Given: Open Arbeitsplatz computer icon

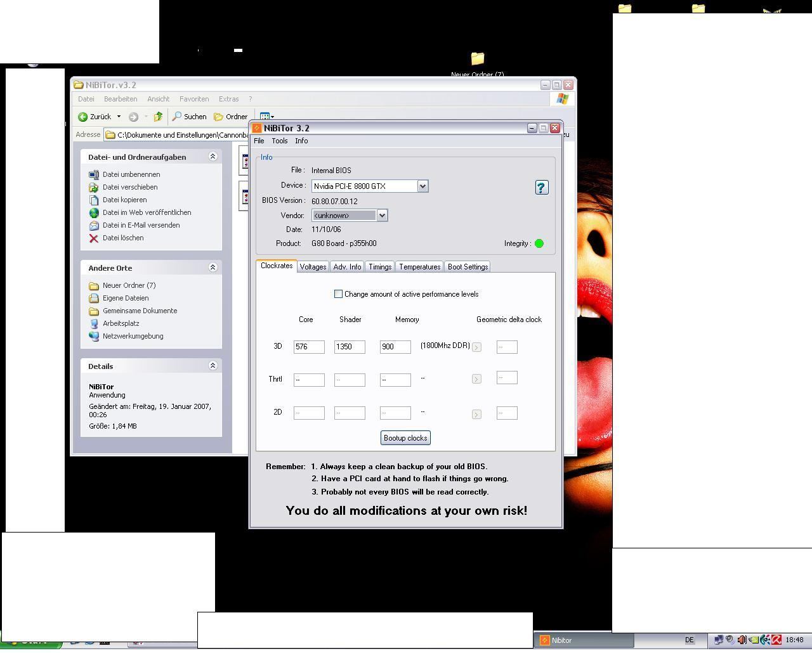Looking at the screenshot, I should point(94,323).
